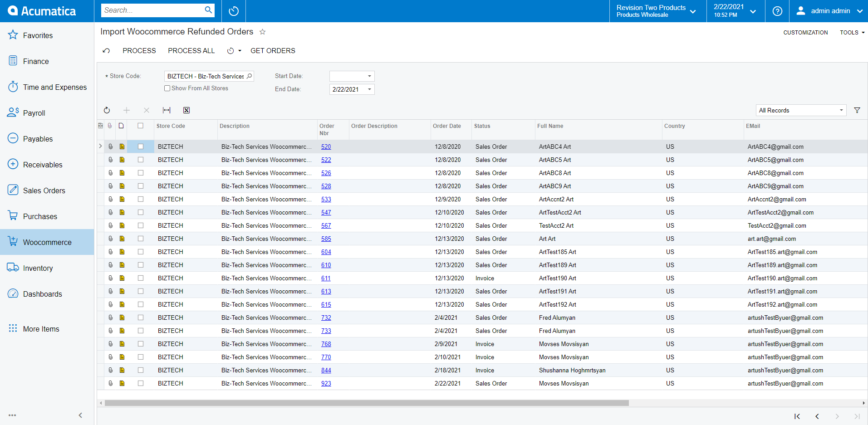Open the help question mark icon
This screenshot has width=868, height=425.
point(777,11)
